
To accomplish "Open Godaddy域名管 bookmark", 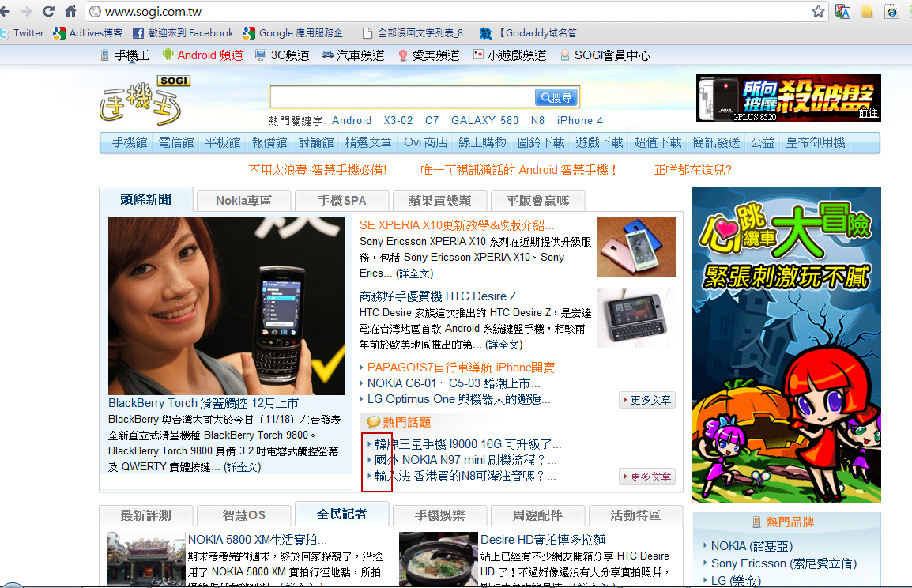I will click(532, 33).
